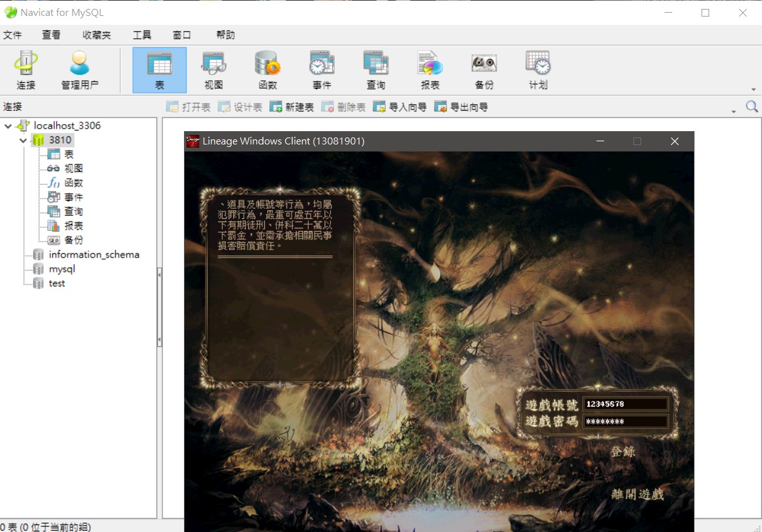Select the 表 table toolbar button
762x532 pixels.
(159, 70)
